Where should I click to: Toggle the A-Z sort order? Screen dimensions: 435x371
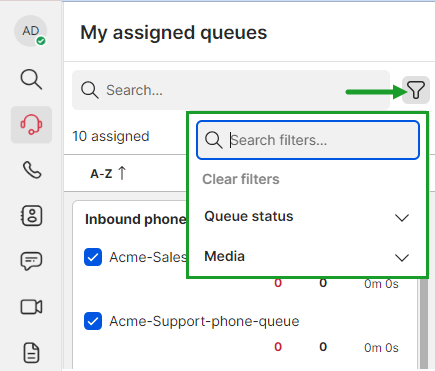tap(108, 173)
